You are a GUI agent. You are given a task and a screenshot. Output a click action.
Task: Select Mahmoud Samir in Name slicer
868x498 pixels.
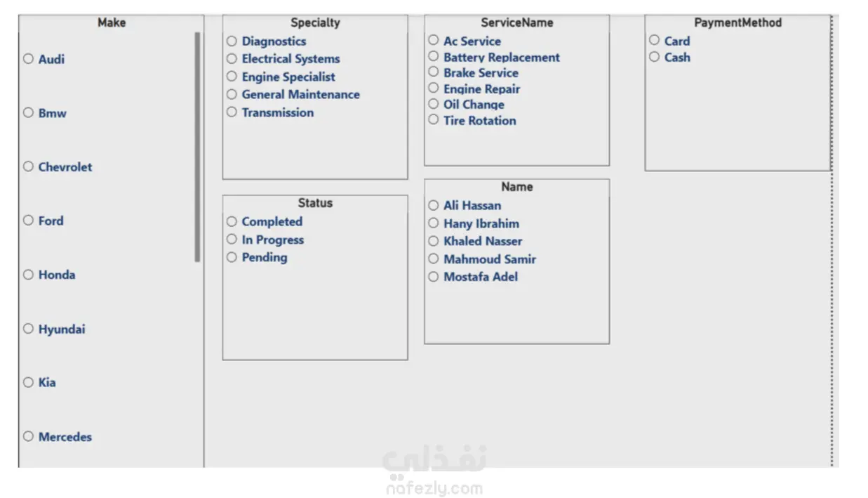(x=434, y=258)
